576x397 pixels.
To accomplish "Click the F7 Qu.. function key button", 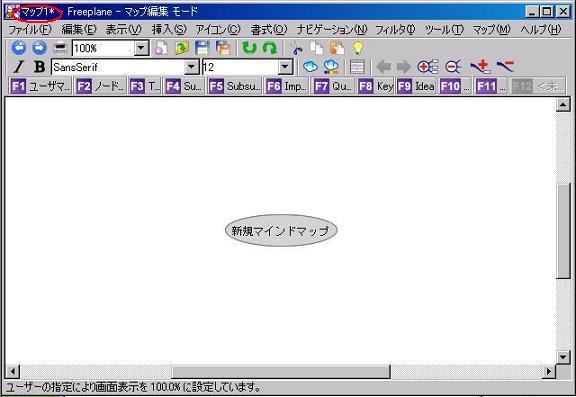I will click(333, 86).
